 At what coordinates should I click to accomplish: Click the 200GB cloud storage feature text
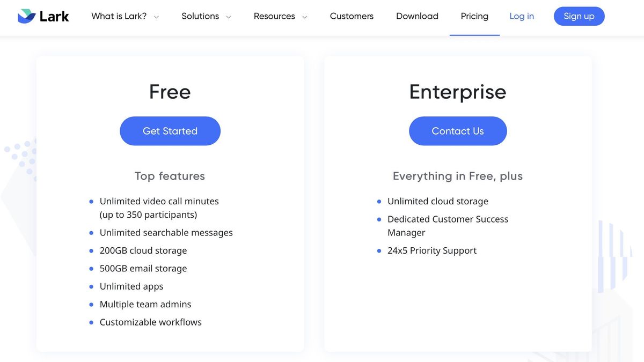point(143,250)
